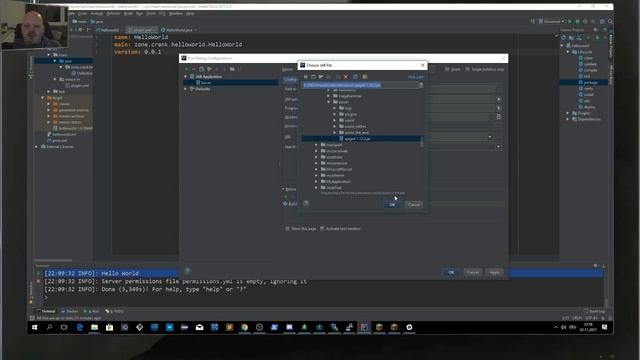Open Chrome from the taskbar
The width and height of the screenshot is (640, 360).
click(x=244, y=327)
